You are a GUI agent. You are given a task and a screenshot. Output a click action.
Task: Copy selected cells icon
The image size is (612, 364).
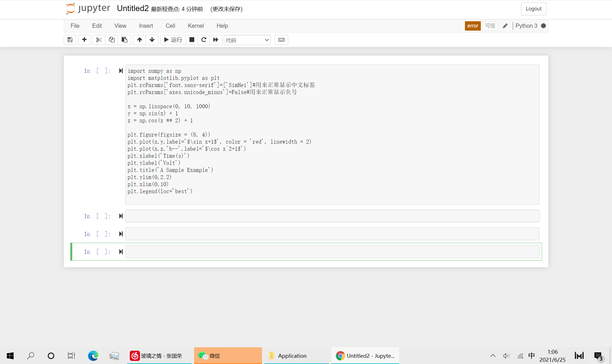(x=112, y=40)
